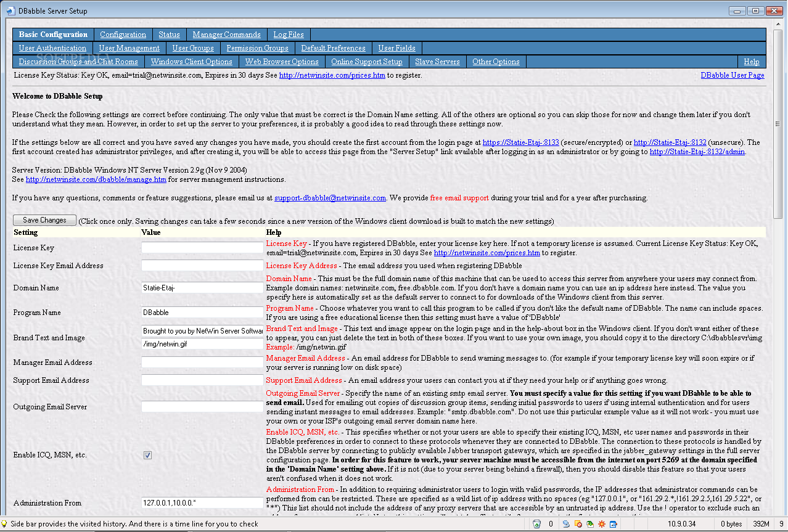788x532 pixels.
Task: Open Web Browser Options
Action: [x=282, y=62]
